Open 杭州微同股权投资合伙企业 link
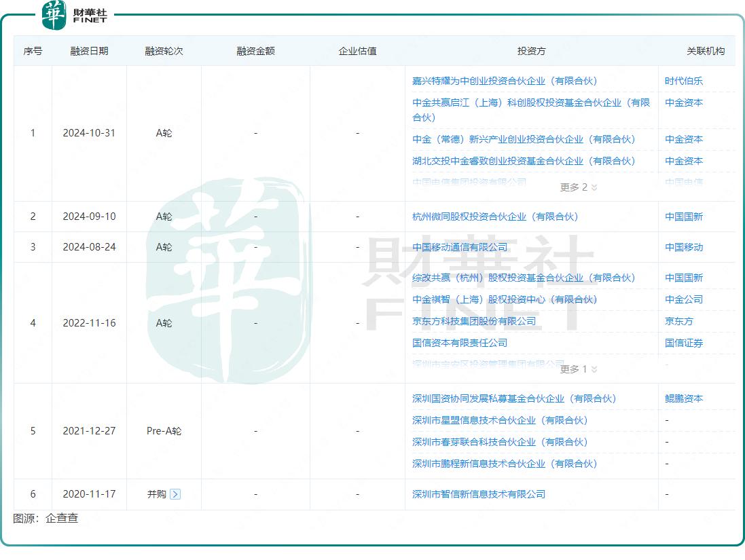 [x=495, y=217]
